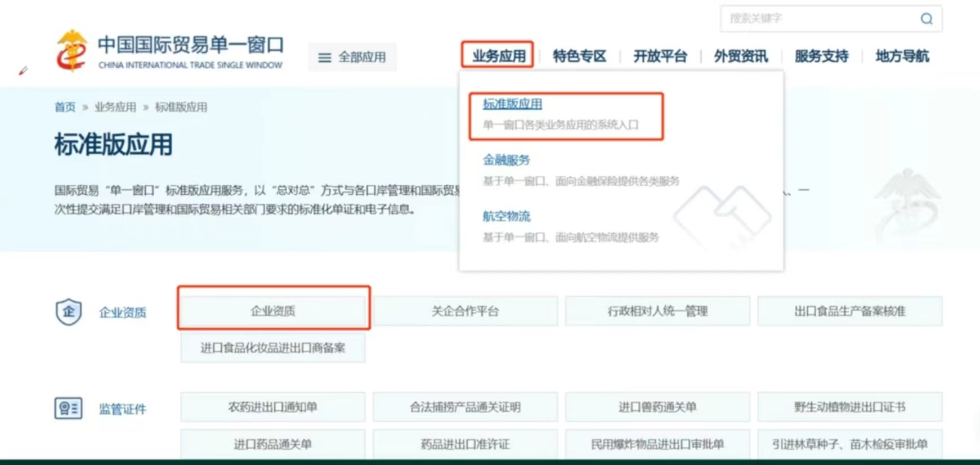
Task: Click the hamburger icon beside 全部应用
Action: (x=325, y=57)
